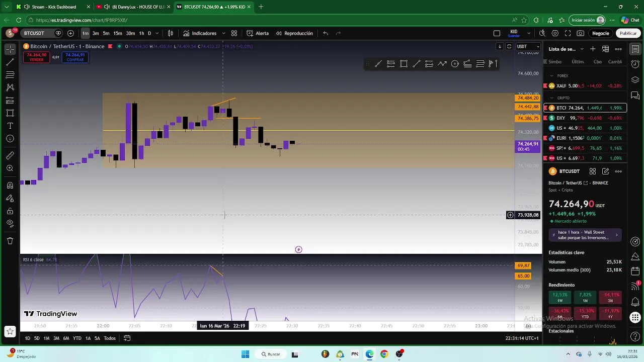The height and width of the screenshot is (362, 644).
Task: Select Todos date range
Action: tap(110, 338)
